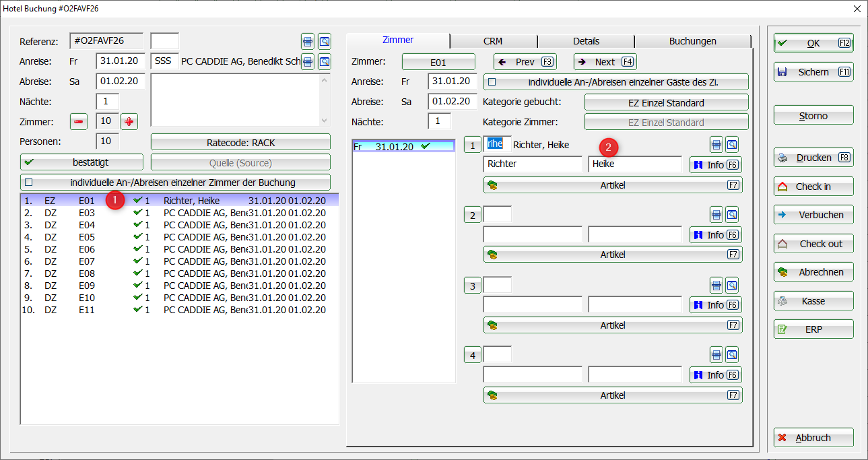Click the Check out button
Viewport: 868px width, 460px height.
813,244
